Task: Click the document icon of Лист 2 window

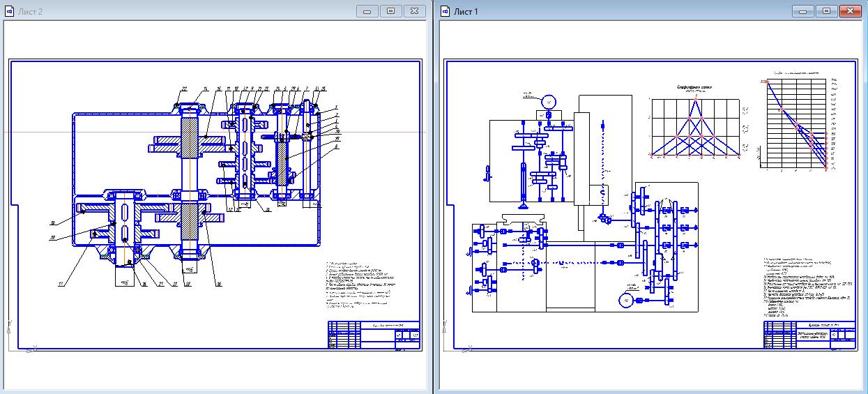Action: [x=10, y=11]
